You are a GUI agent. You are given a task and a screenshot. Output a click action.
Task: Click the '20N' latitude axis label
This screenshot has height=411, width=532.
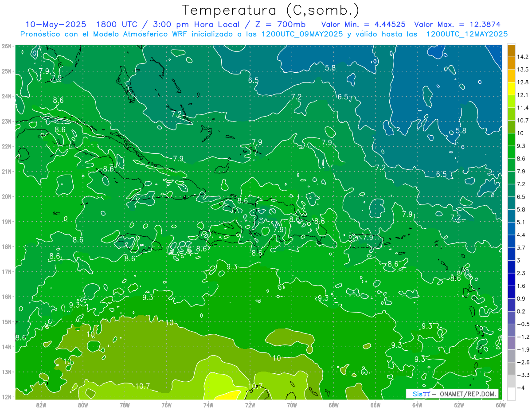click(x=7, y=196)
